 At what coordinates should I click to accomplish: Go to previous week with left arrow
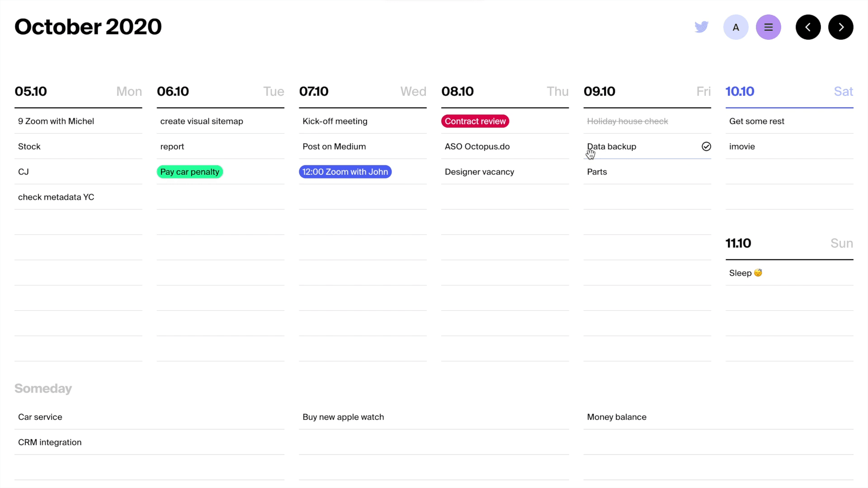(808, 27)
